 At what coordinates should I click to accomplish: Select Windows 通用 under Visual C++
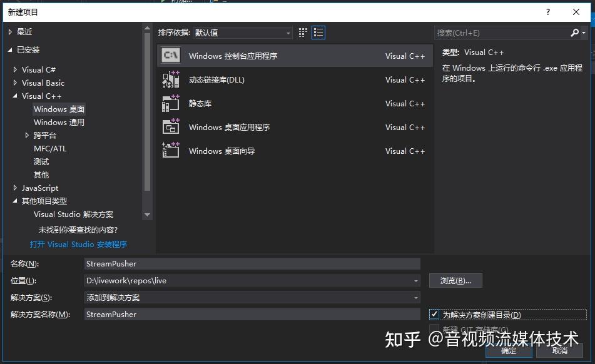[59, 122]
